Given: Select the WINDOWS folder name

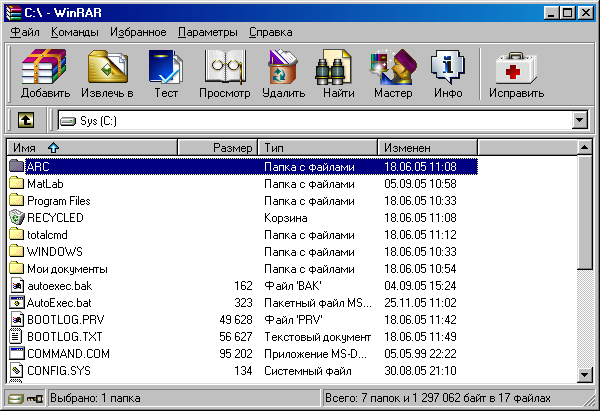Looking at the screenshot, I should [x=55, y=251].
